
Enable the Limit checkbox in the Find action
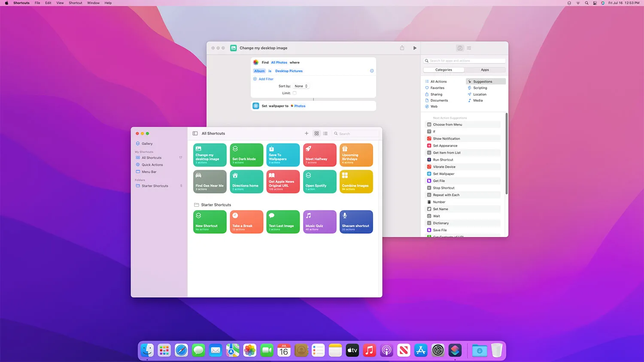pyautogui.click(x=295, y=93)
